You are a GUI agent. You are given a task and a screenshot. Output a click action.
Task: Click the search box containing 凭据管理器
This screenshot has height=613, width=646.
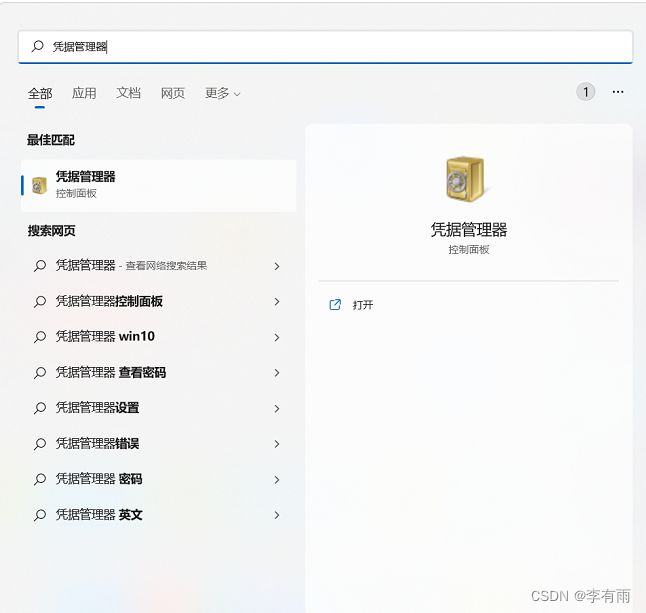click(325, 47)
